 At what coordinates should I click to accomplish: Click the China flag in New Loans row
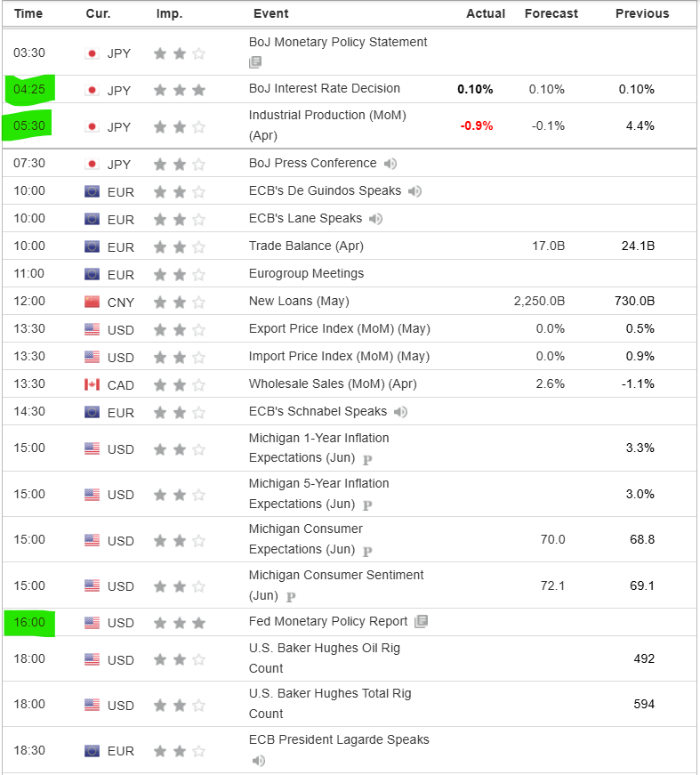pyautogui.click(x=93, y=302)
